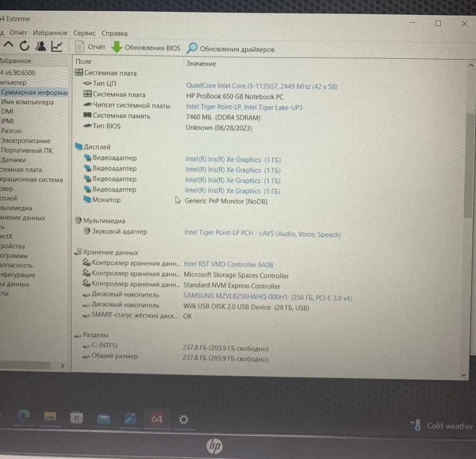Viewport: 476px width, 459px height.
Task: Open the Сервис menu
Action: point(84,33)
